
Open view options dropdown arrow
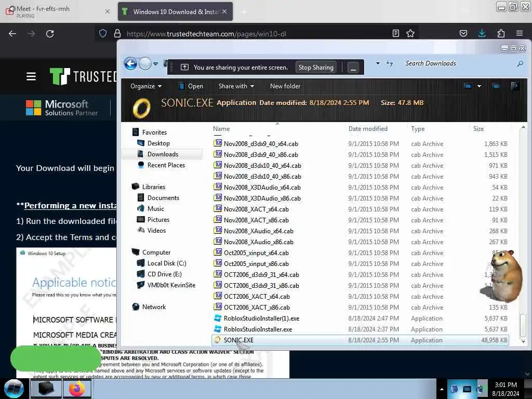coord(479,86)
